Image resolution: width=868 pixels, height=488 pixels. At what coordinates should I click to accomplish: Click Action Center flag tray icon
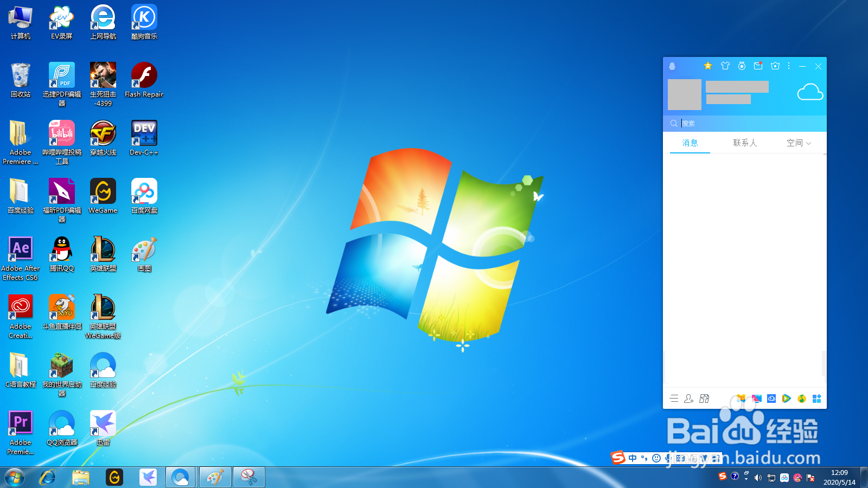(810, 478)
